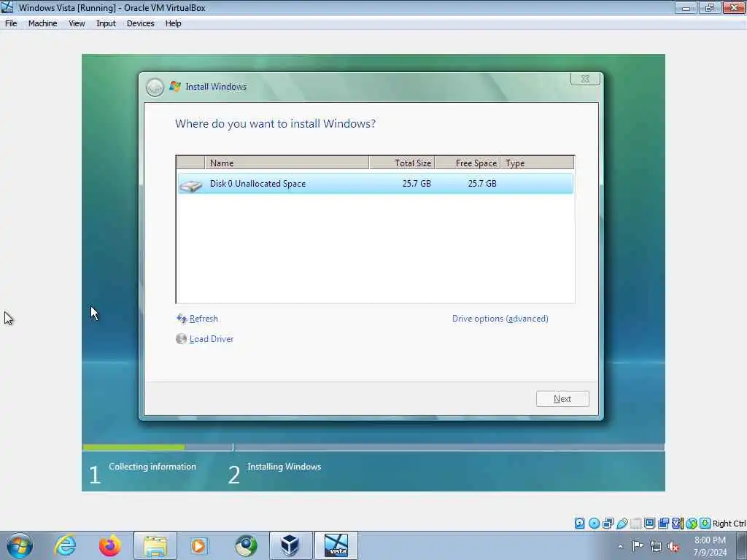Click the taskbar clock showing 8:00 PM
Viewport: 747px width, 560px height.
pos(710,546)
